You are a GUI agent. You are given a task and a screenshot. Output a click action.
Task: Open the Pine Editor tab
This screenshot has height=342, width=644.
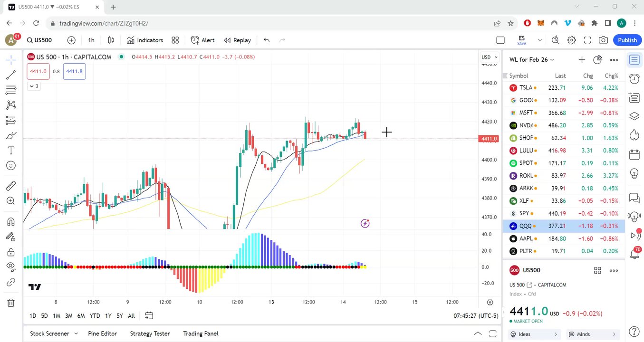click(102, 334)
